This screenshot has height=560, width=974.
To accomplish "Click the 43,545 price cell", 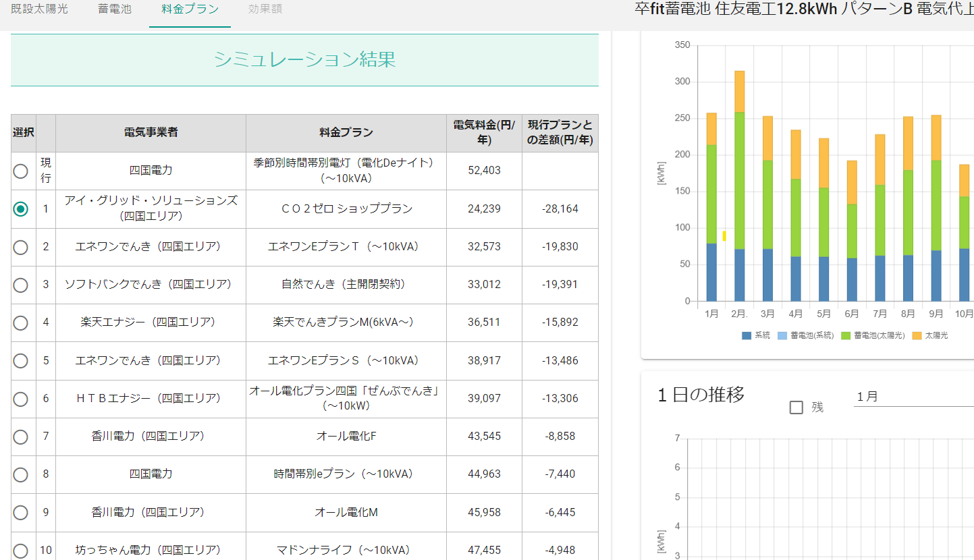I will pyautogui.click(x=485, y=437).
